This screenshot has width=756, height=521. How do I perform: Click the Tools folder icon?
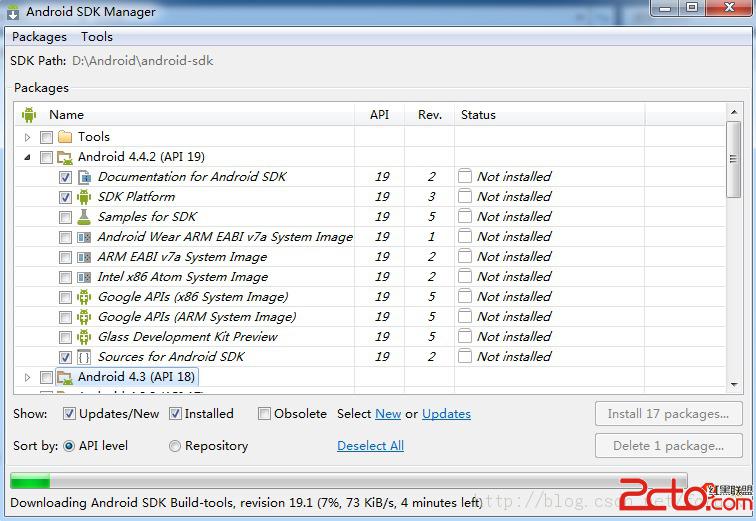(x=65, y=137)
